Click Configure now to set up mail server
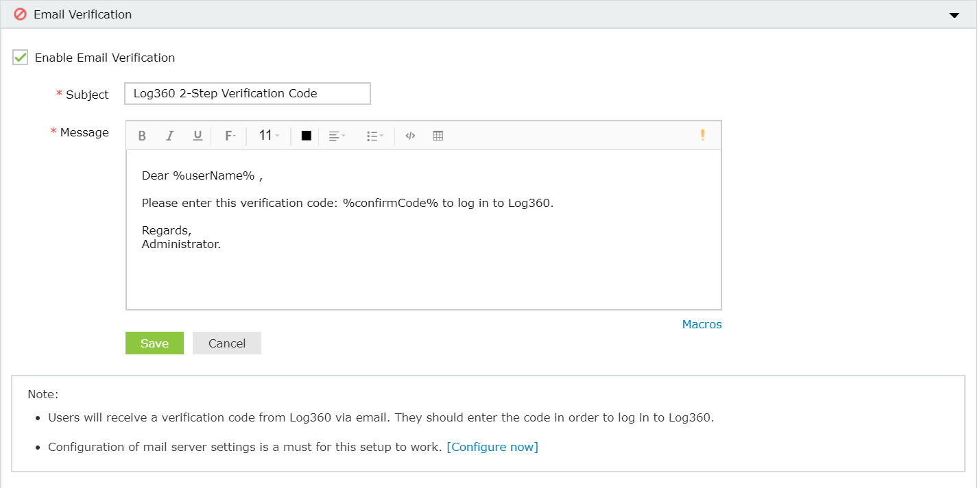This screenshot has width=980, height=488. (x=492, y=446)
